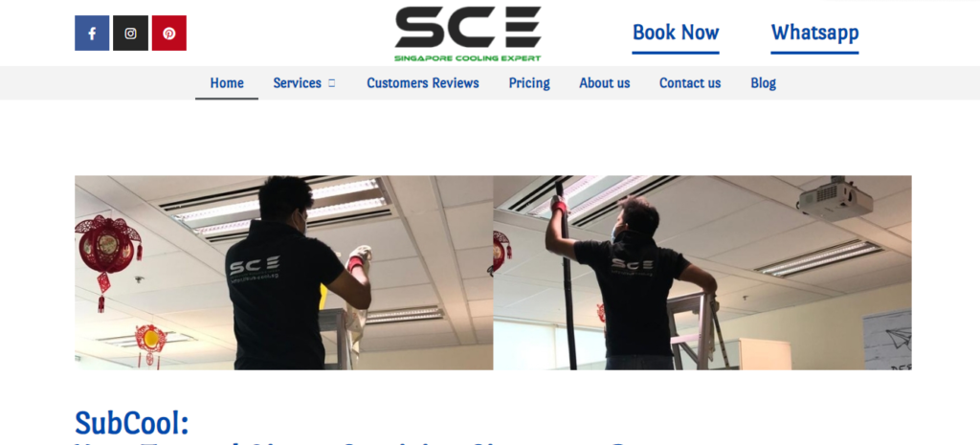The image size is (980, 445).
Task: Select the left technician cleaning photo
Action: pyautogui.click(x=283, y=273)
